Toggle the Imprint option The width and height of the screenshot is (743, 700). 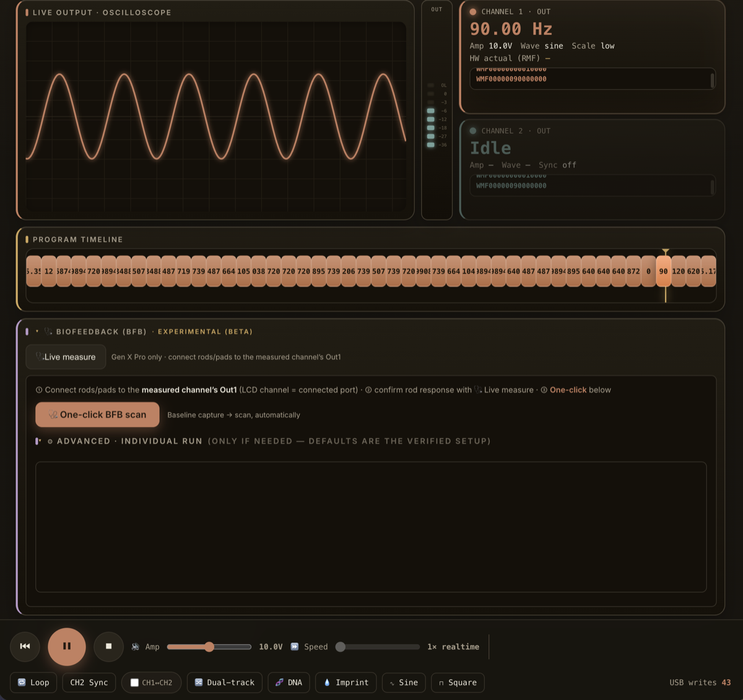pyautogui.click(x=345, y=683)
